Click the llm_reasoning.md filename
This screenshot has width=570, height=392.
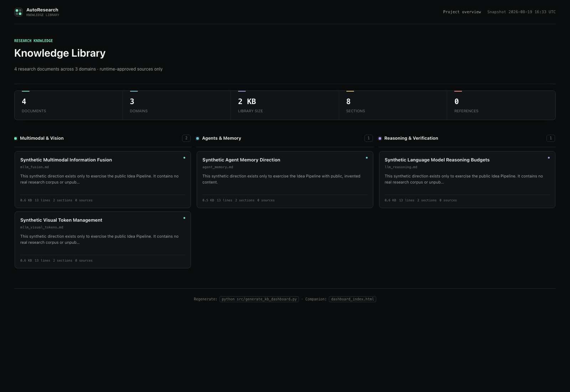[401, 167]
